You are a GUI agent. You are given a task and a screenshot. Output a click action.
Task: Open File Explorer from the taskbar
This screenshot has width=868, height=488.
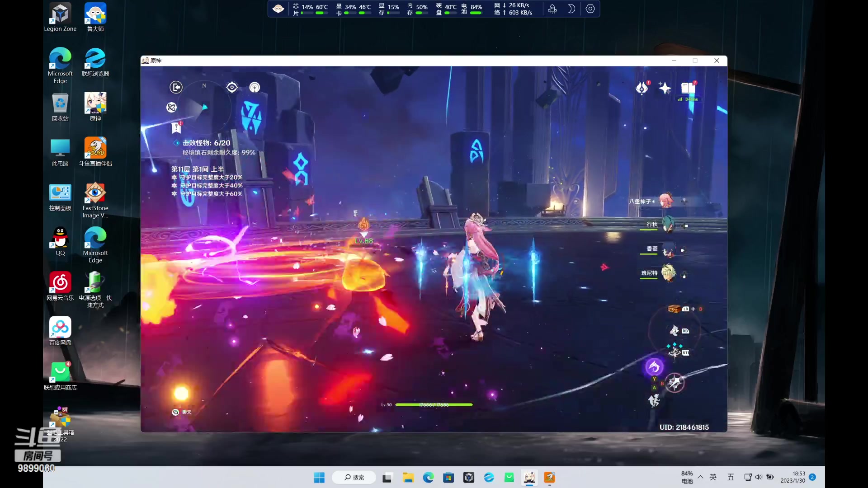pos(408,478)
